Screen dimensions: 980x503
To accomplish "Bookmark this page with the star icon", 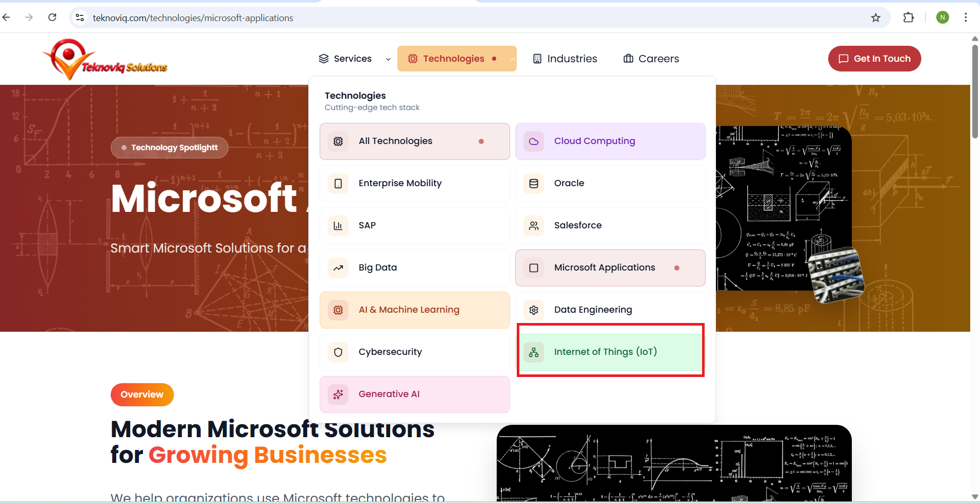I will coord(876,18).
